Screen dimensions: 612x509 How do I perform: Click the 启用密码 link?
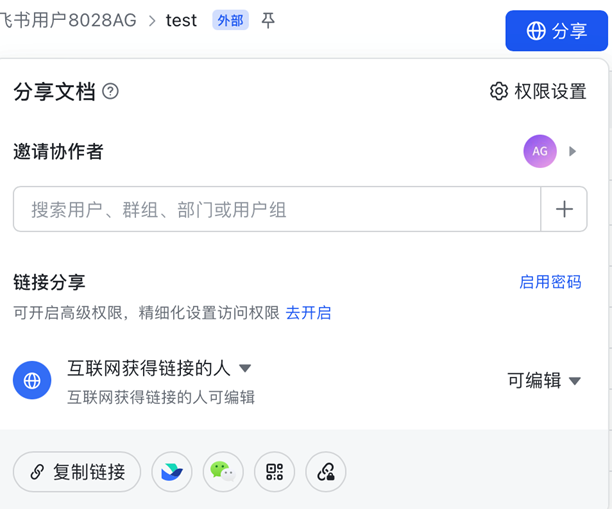(x=550, y=282)
